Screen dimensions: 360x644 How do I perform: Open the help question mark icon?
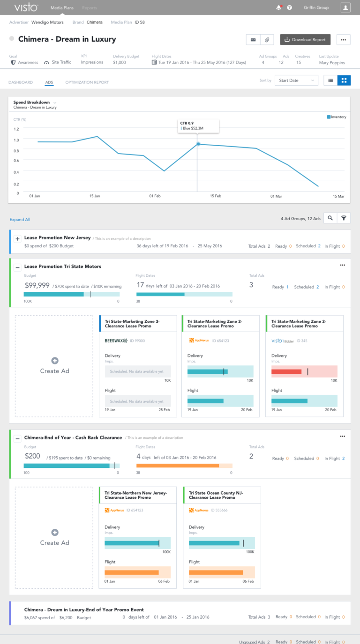(x=290, y=7)
